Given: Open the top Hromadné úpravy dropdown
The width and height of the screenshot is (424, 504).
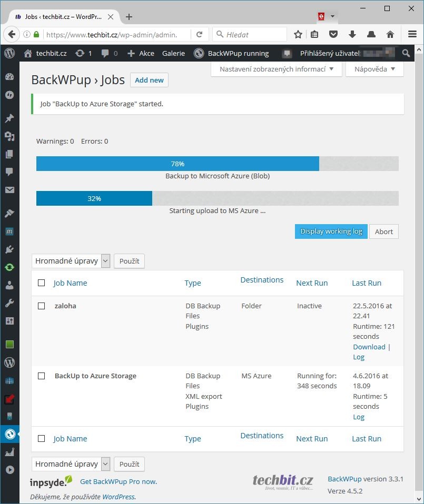Looking at the screenshot, I should 71,261.
